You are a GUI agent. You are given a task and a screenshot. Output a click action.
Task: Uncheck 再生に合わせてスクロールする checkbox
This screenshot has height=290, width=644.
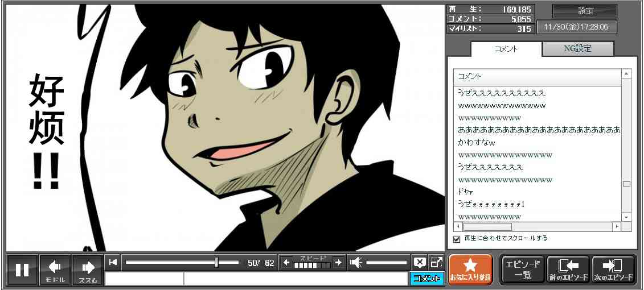[457, 239]
